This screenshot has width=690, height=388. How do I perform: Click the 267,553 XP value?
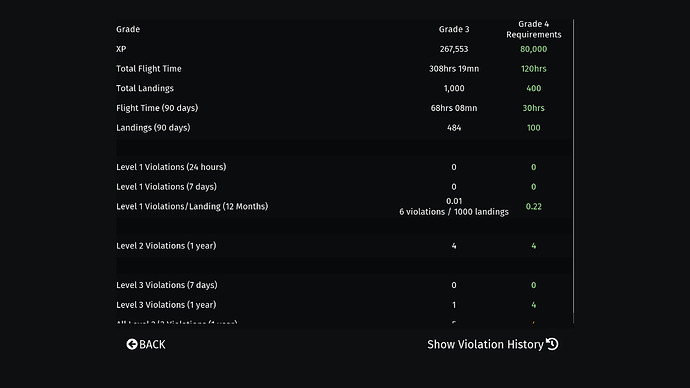[454, 49]
